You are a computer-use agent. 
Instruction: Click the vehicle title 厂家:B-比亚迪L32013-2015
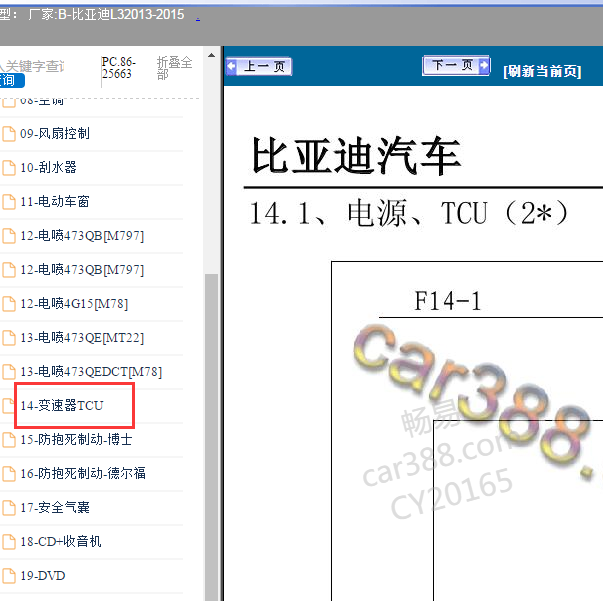106,15
